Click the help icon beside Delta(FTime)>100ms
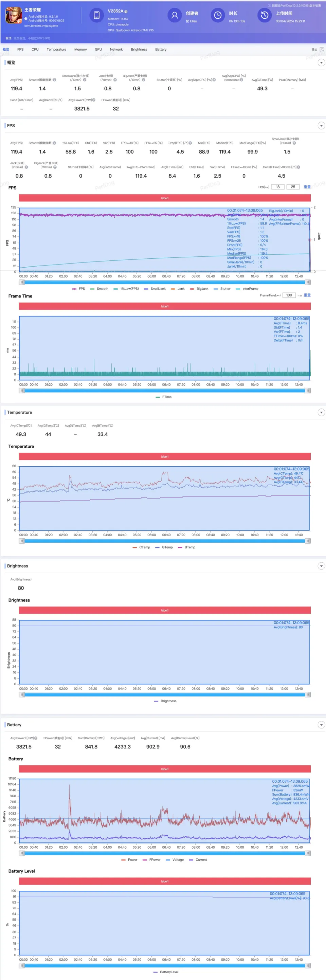This screenshot has height=980, width=326. coord(298,167)
